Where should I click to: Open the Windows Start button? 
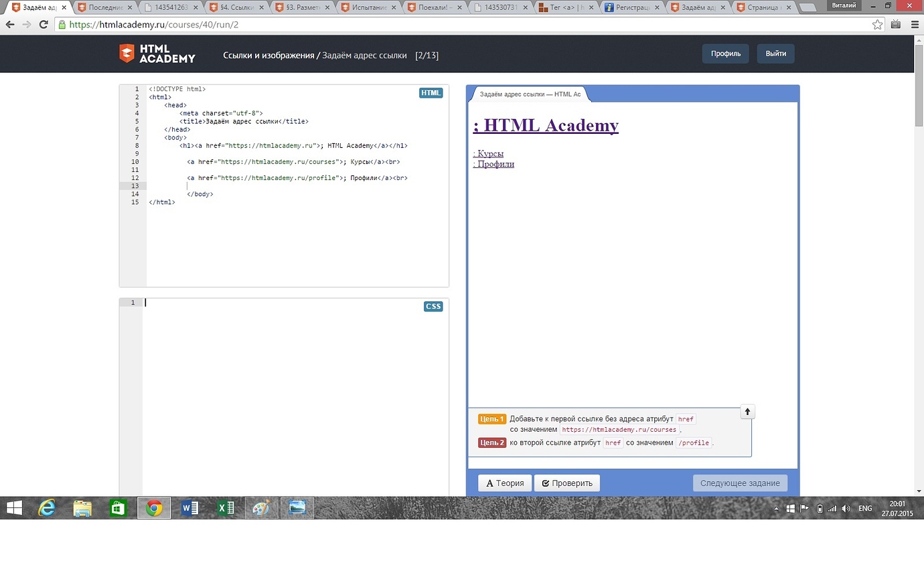point(14,508)
